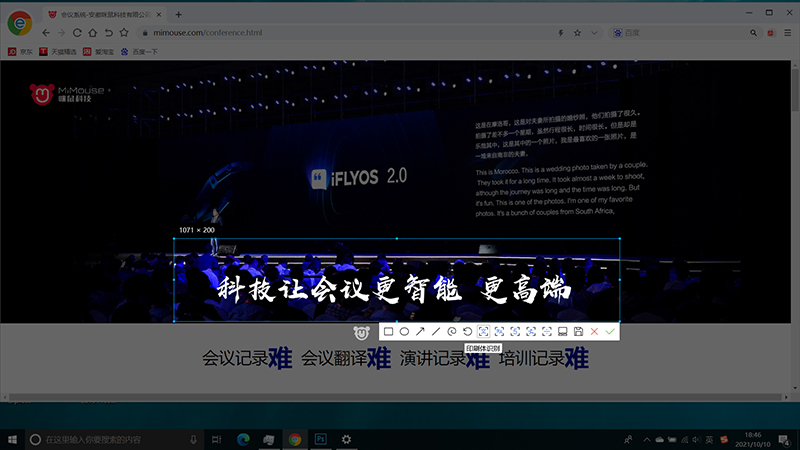This screenshot has width=800, height=450.
Task: Click the horizontal scrollbar at page bottom
Action: [x=395, y=397]
